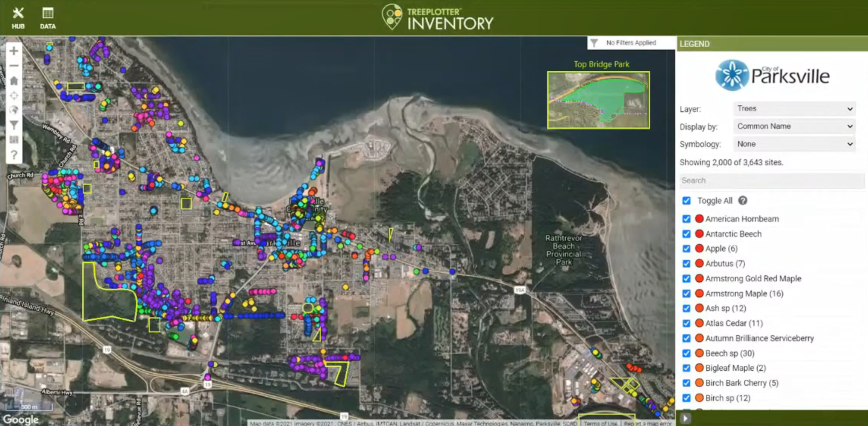This screenshot has height=426, width=868.
Task: Click the American Hornbeam color dot
Action: coord(699,219)
